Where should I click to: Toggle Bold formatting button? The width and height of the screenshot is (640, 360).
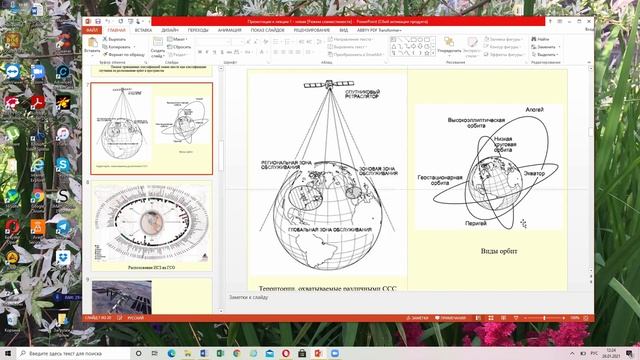click(x=200, y=52)
